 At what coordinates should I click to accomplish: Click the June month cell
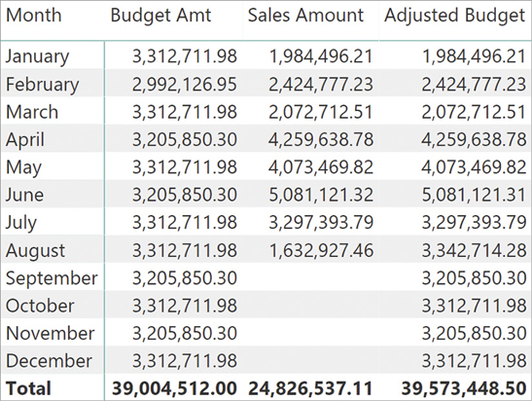[x=24, y=195]
